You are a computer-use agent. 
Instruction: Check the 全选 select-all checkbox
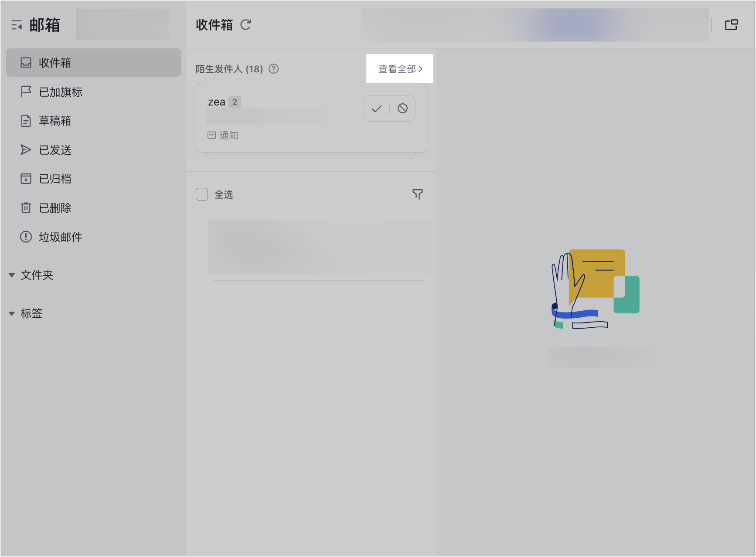[202, 194]
